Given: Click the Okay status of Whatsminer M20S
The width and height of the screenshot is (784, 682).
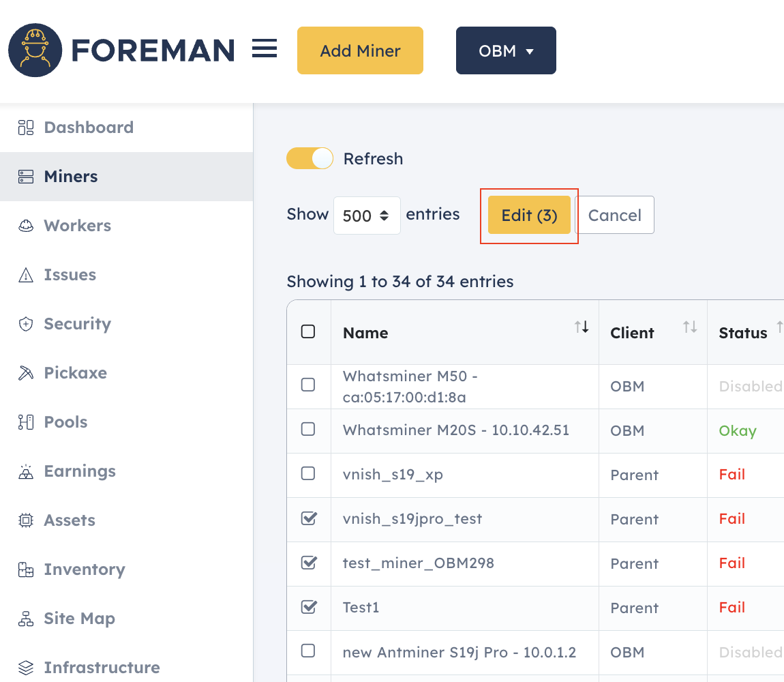Looking at the screenshot, I should pos(738,431).
